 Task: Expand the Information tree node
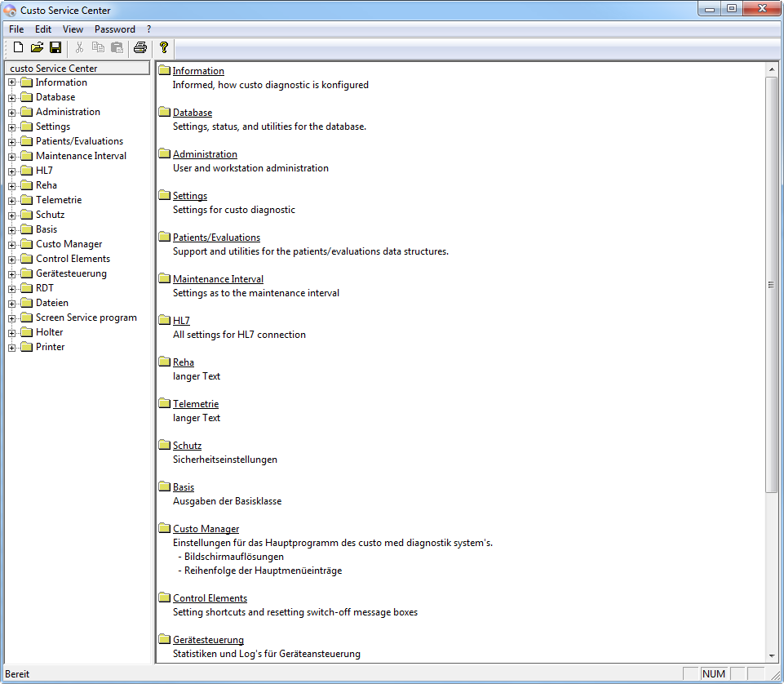click(x=12, y=82)
